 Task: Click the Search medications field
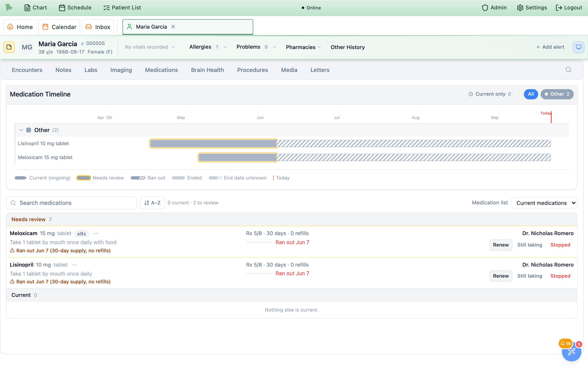click(x=71, y=203)
